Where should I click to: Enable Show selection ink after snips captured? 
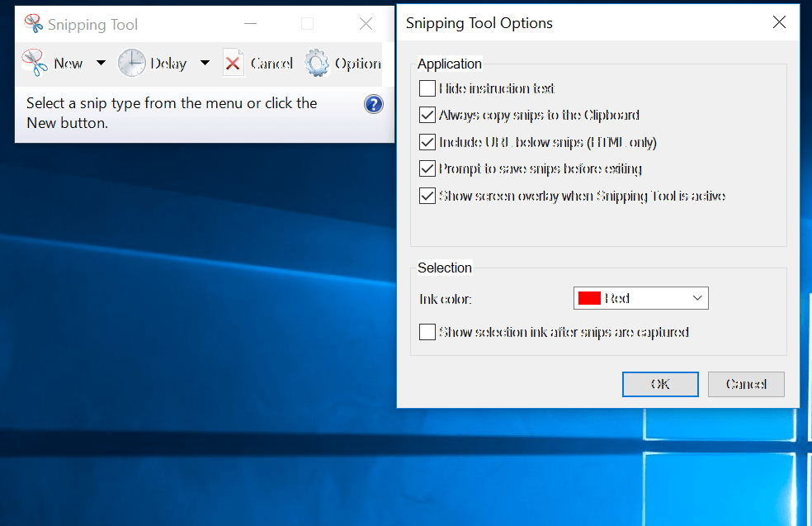pyautogui.click(x=427, y=332)
